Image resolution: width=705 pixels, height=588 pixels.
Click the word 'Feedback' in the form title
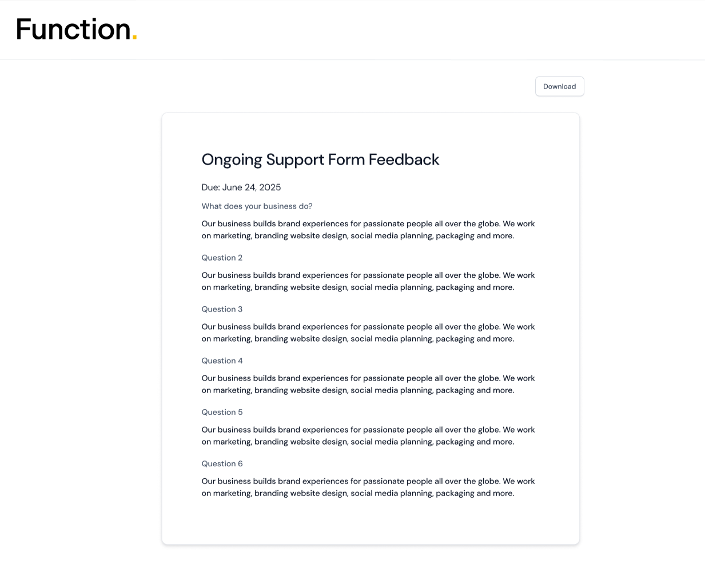(x=404, y=159)
